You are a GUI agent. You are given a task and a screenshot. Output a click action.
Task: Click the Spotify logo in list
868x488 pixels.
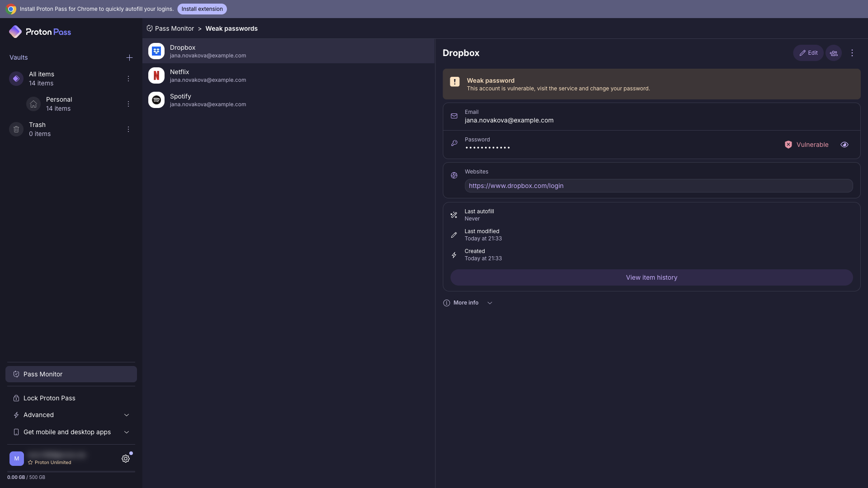156,100
